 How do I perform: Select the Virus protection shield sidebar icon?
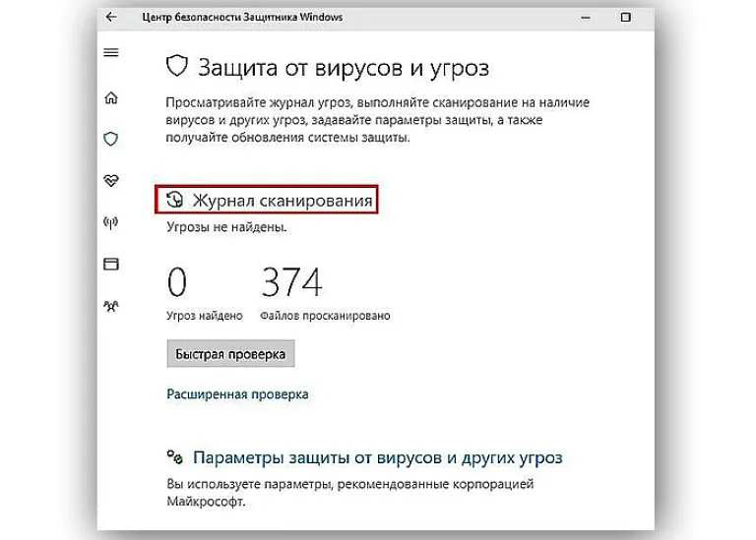click(111, 139)
